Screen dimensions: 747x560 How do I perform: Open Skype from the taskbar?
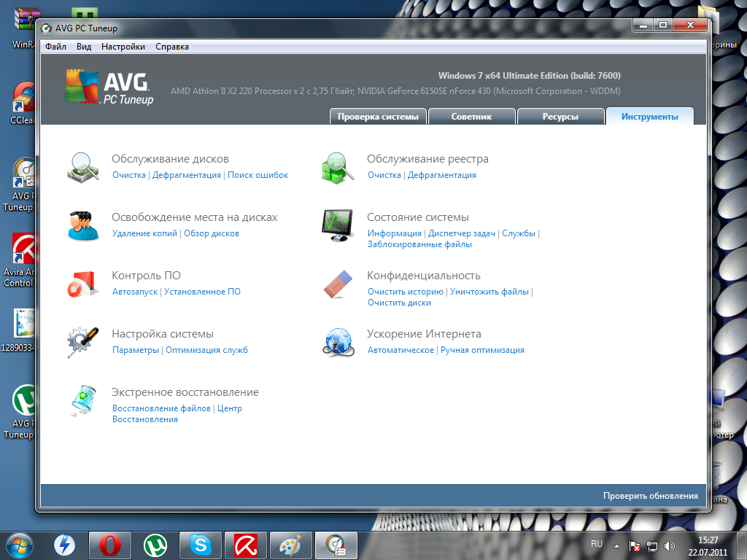coord(201,545)
